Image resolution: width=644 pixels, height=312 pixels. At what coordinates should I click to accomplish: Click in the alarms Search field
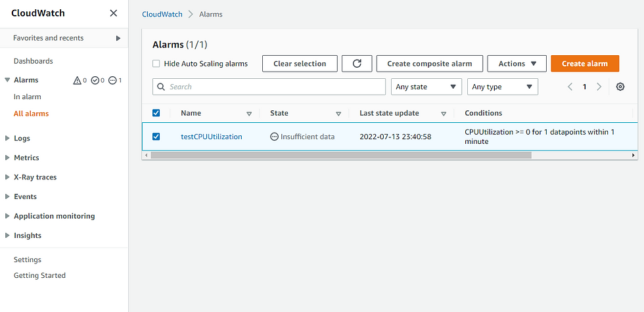click(269, 87)
